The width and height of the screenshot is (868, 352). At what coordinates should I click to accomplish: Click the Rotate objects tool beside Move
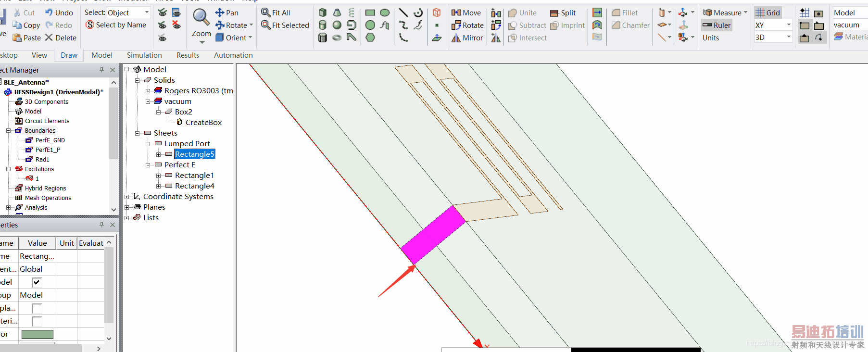coord(467,25)
